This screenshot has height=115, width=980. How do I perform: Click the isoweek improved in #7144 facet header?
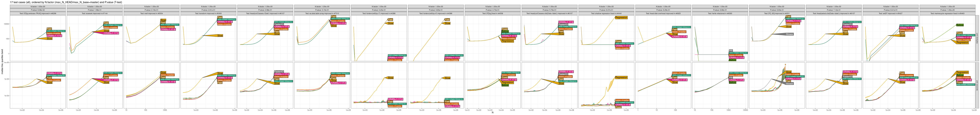click(x=94, y=13)
